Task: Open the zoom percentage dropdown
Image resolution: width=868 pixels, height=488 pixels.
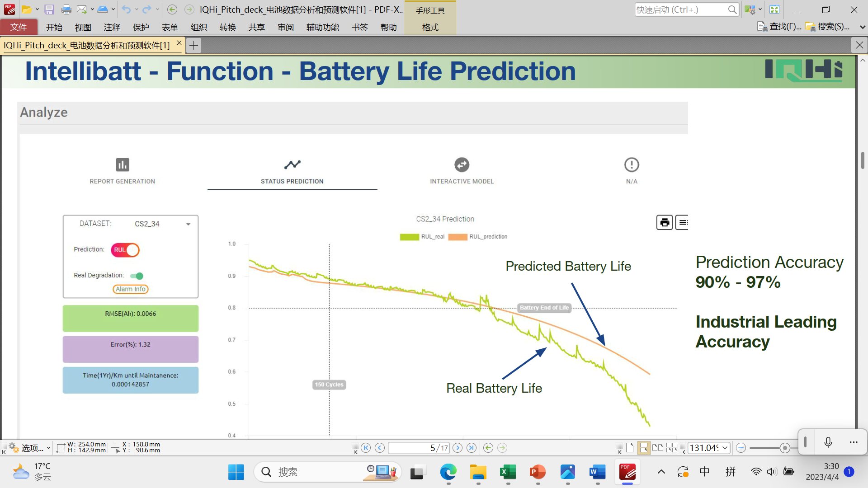Action: [725, 448]
